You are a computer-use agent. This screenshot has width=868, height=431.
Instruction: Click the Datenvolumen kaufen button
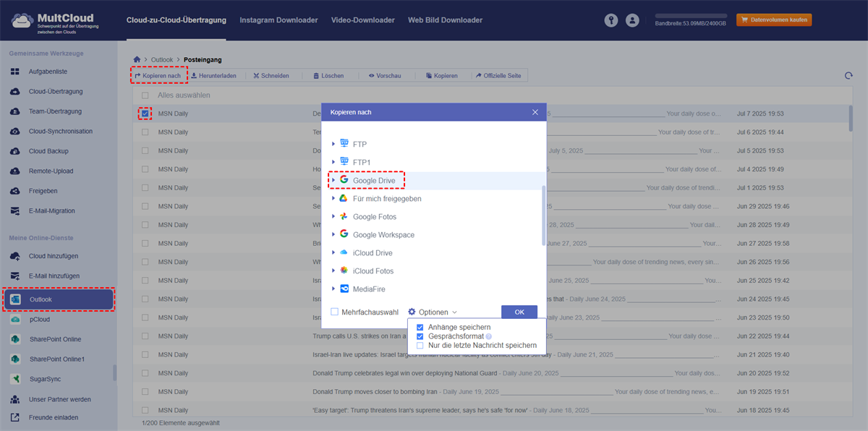774,20
